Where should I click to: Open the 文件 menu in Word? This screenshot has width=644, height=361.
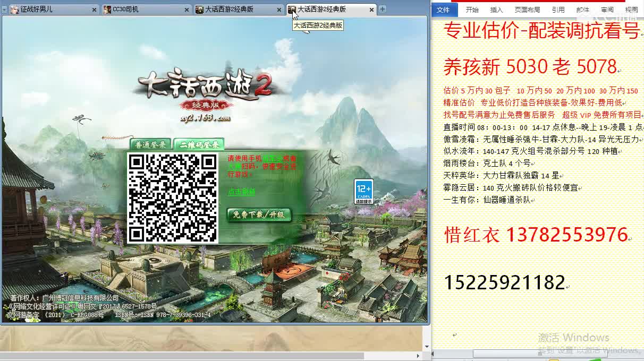tap(443, 10)
